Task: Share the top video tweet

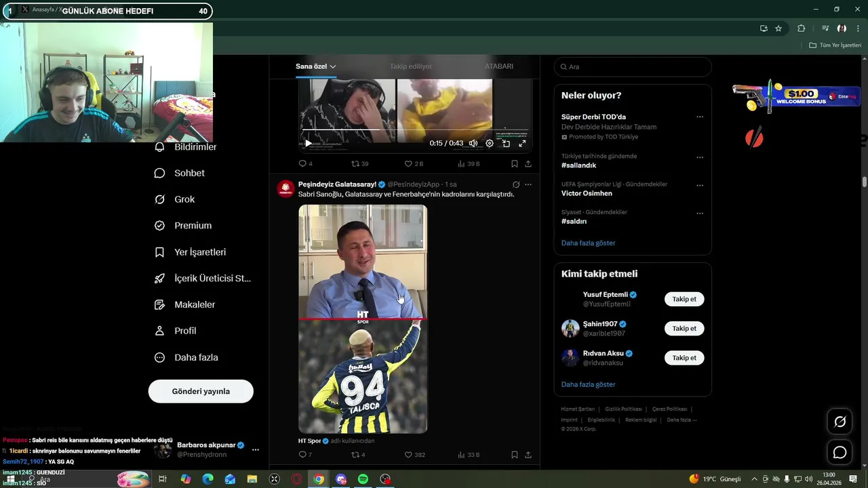Action: [528, 163]
